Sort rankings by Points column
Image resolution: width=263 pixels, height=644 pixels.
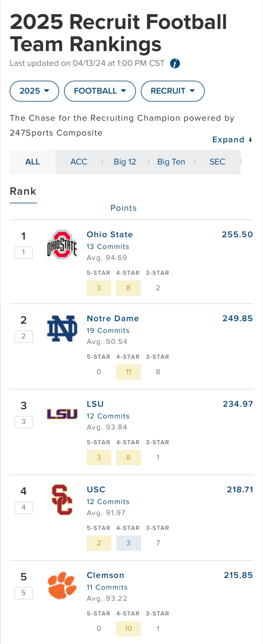pyautogui.click(x=123, y=208)
